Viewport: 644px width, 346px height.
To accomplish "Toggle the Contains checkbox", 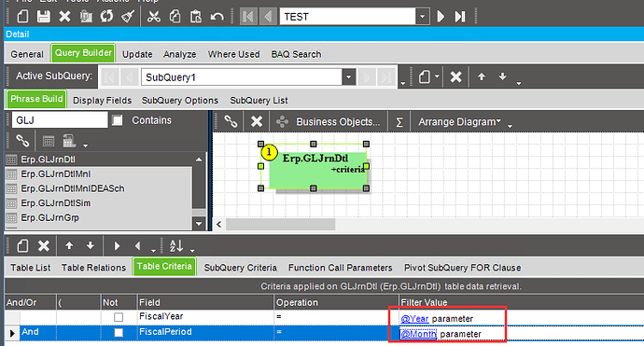I will 118,120.
